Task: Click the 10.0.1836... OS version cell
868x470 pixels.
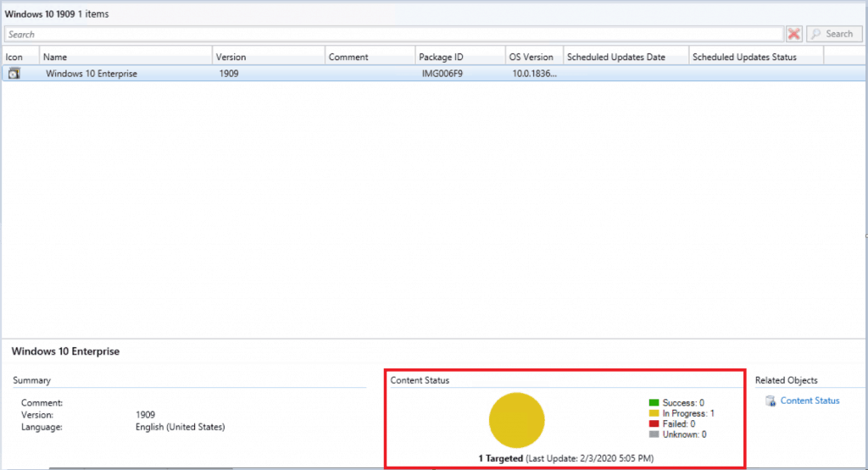Action: (534, 74)
